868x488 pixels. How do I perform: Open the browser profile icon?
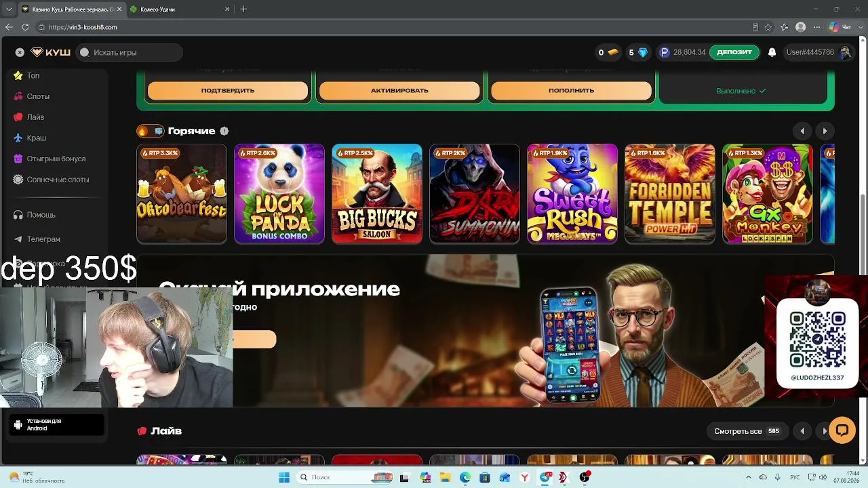801,27
